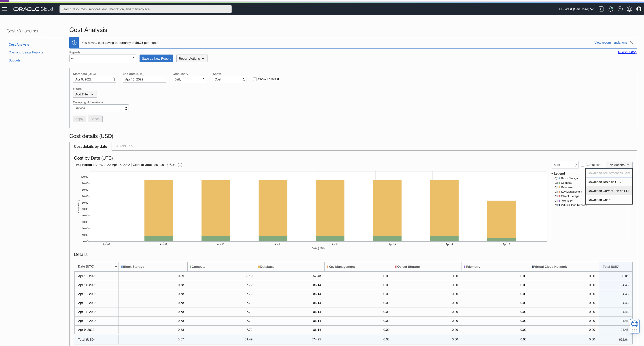
Task: Open the notifications bell icon
Action: (x=611, y=9)
